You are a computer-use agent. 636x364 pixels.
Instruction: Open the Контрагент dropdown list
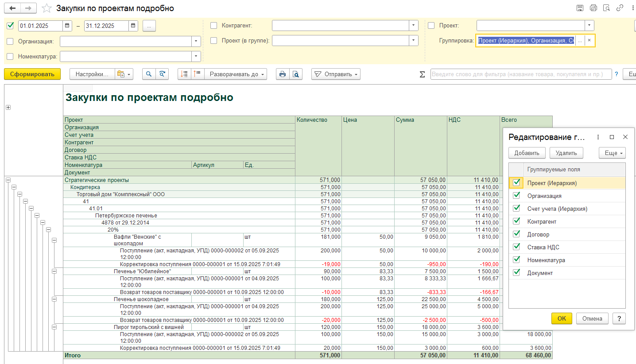[413, 26]
